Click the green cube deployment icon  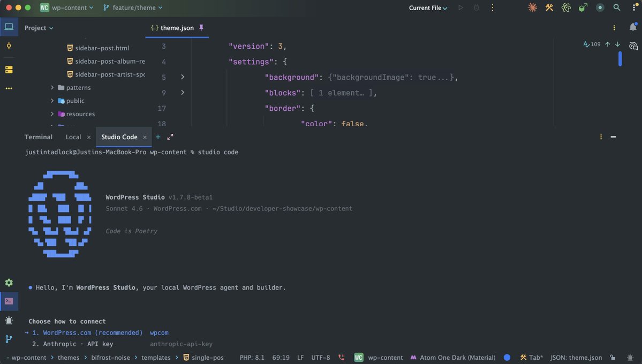click(x=583, y=7)
